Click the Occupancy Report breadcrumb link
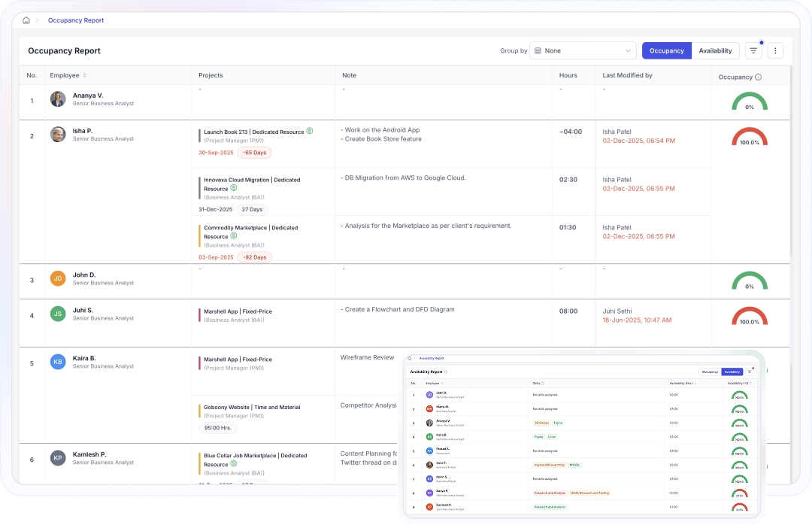 [x=76, y=20]
